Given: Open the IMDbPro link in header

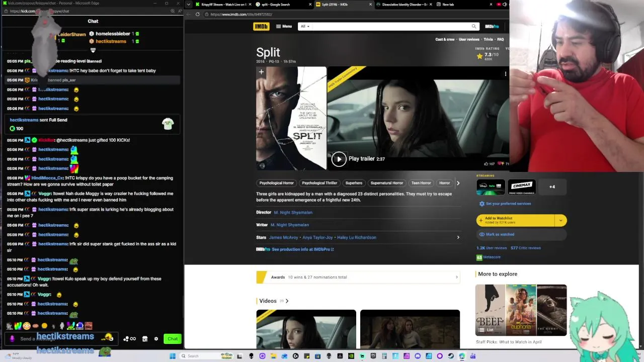Looking at the screenshot, I should click(x=492, y=26).
